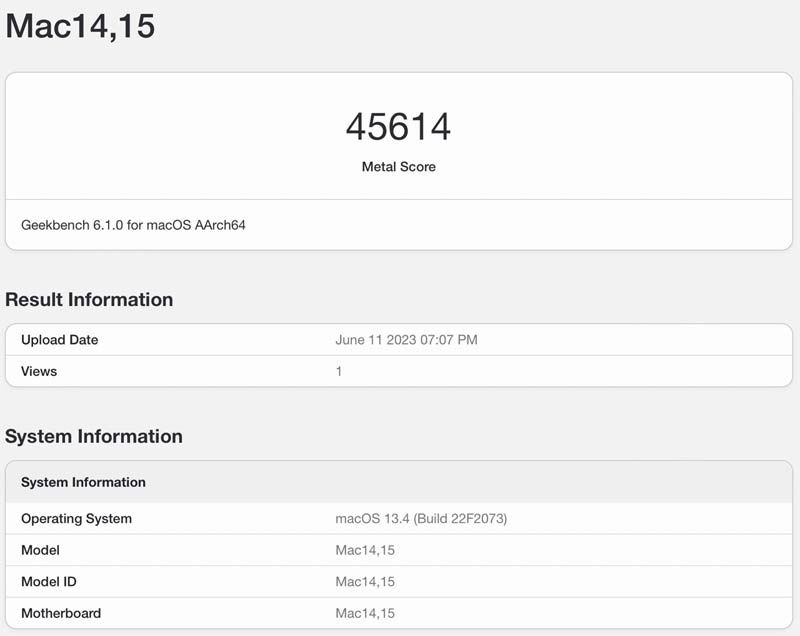Click the System Information table header row
Image resolution: width=800 pixels, height=636 pixels.
[x=399, y=482]
